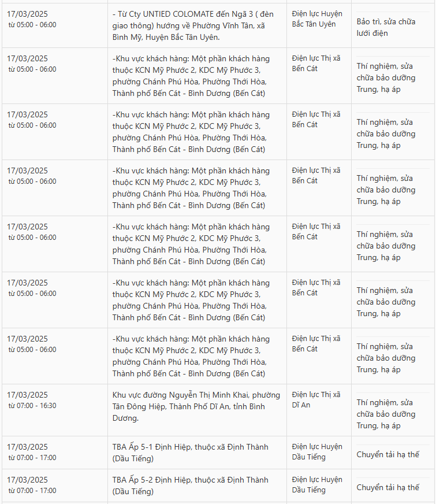Click Điện lực Huyện Dầu Tiếng in Ấp 5-1 row
Image resolution: width=436 pixels, height=504 pixels.
coord(317,452)
